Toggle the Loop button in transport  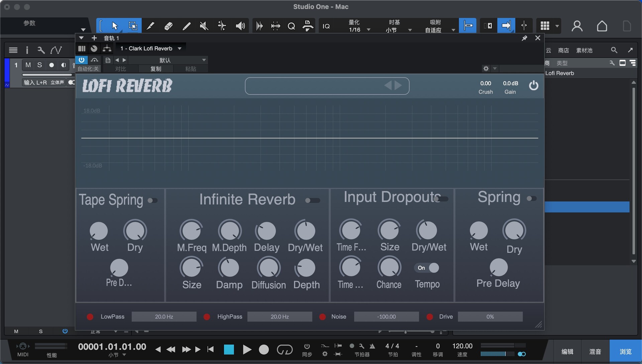pyautogui.click(x=285, y=350)
